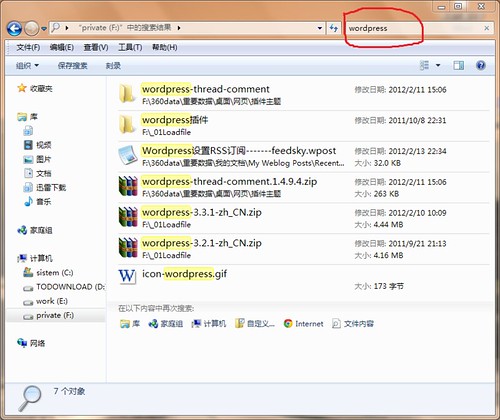Click the 保存搜索 button
This screenshot has width=500, height=420.
(x=72, y=66)
